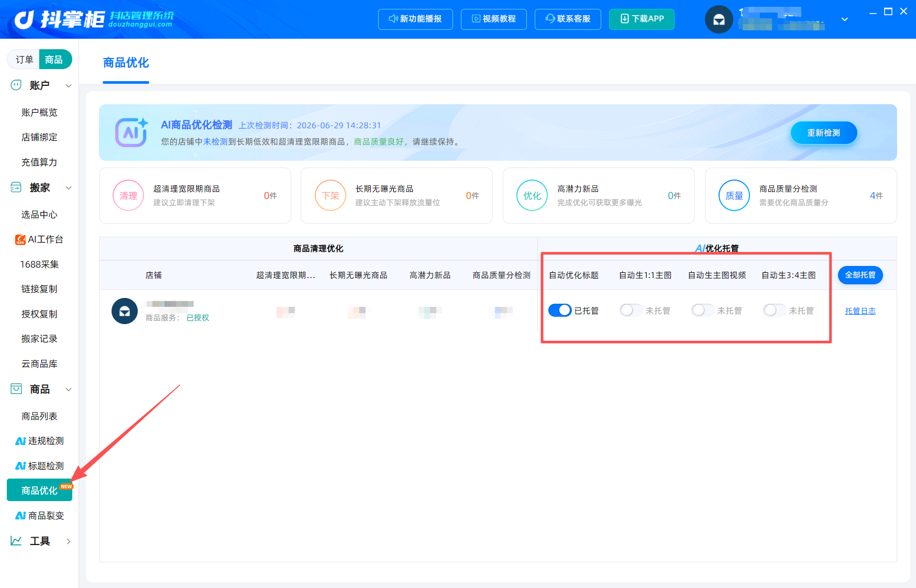
Task: Expand the 工具 section arrow
Action: click(69, 541)
